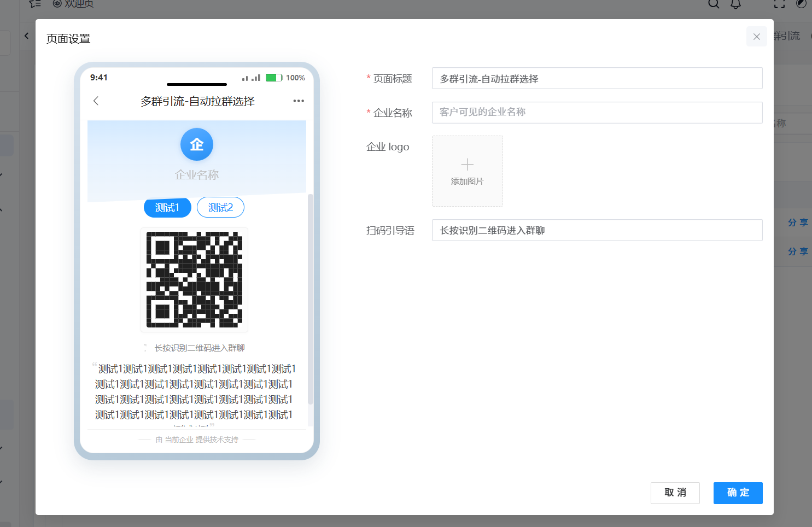The width and height of the screenshot is (812, 527).
Task: Click the second 分享 link behind the dialog
Action: click(x=798, y=251)
